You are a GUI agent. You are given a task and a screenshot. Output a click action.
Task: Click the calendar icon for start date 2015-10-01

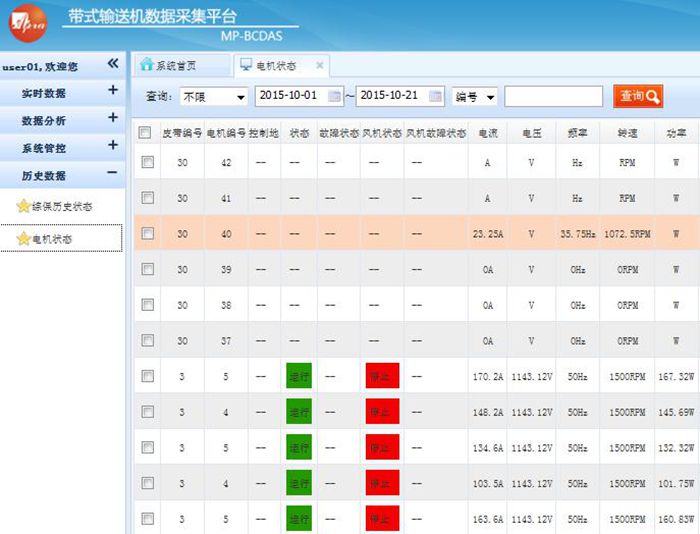[335, 97]
